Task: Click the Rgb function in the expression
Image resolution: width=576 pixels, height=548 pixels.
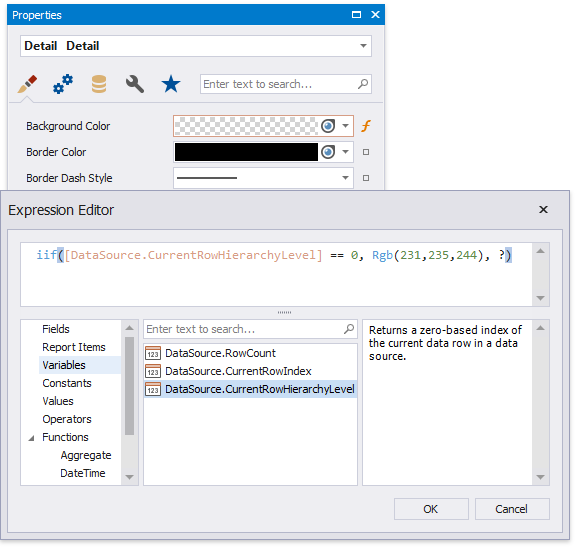Action: 382,255
